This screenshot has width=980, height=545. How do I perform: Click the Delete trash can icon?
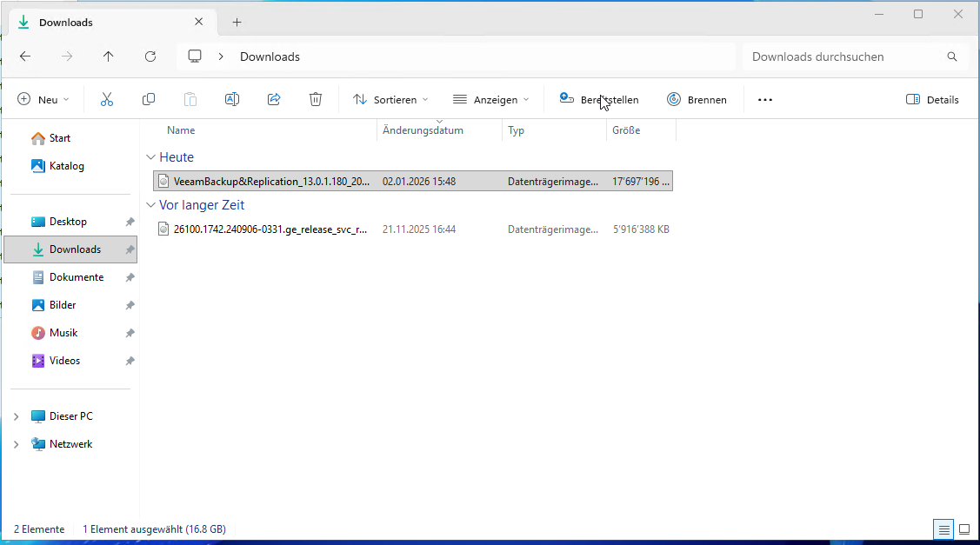[316, 100]
